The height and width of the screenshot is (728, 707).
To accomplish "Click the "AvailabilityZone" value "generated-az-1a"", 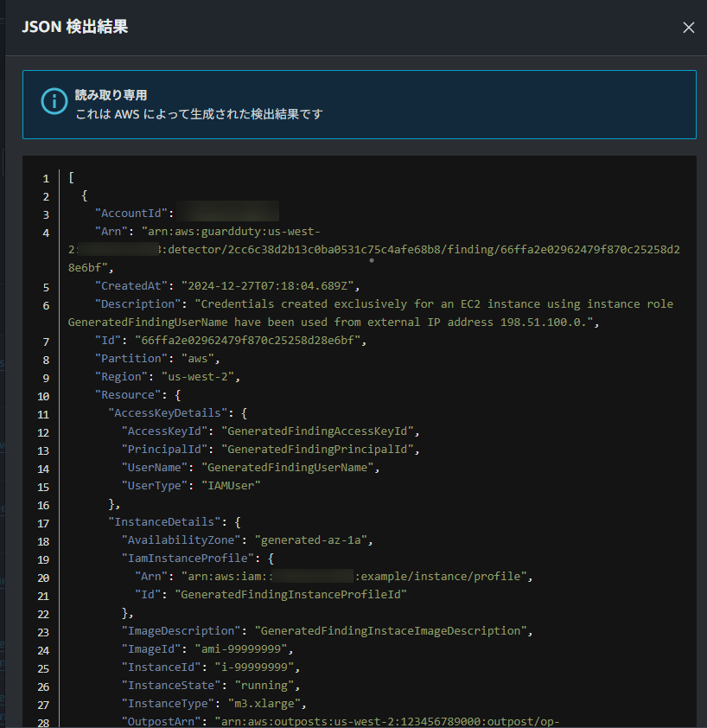I will point(311,540).
